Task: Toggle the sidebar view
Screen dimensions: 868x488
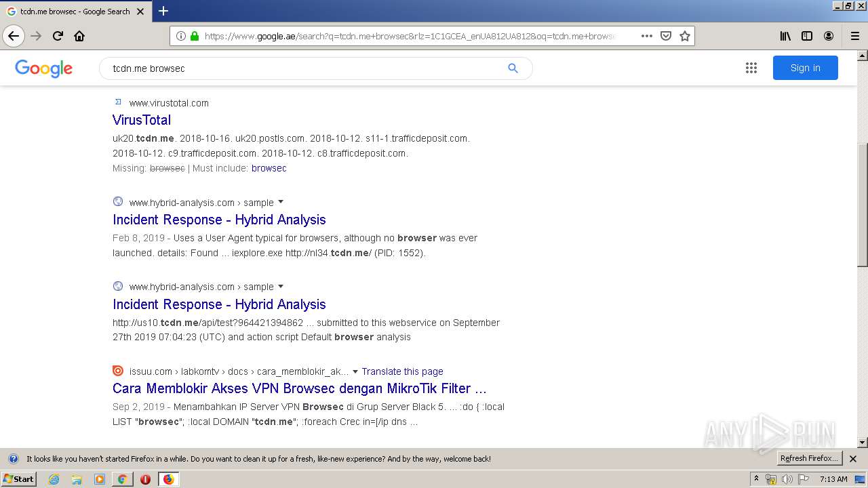Action: tap(807, 36)
